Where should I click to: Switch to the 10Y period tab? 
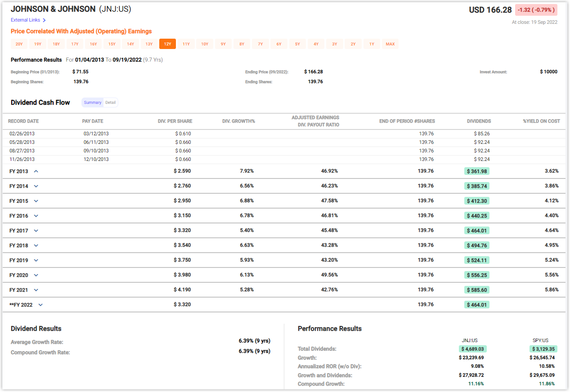click(205, 44)
